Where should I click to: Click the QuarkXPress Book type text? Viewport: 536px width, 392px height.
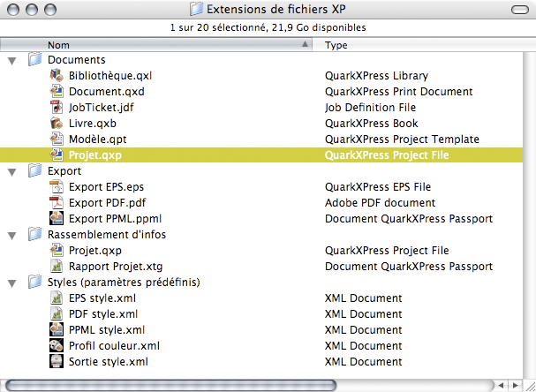(371, 123)
